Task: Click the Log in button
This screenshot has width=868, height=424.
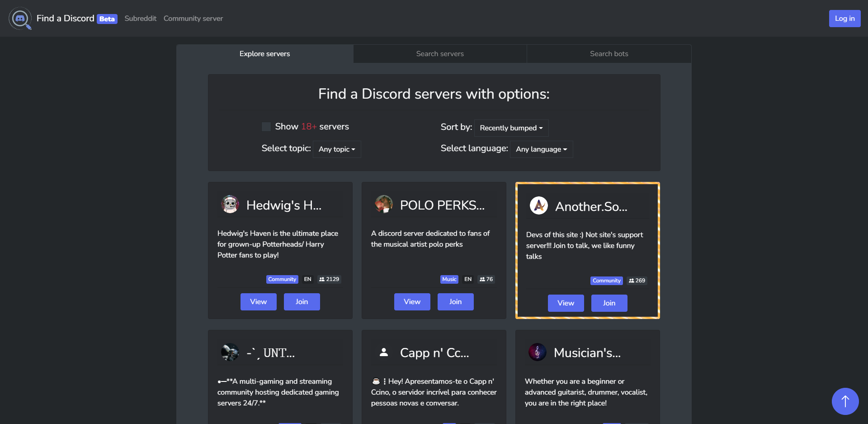Action: click(844, 19)
